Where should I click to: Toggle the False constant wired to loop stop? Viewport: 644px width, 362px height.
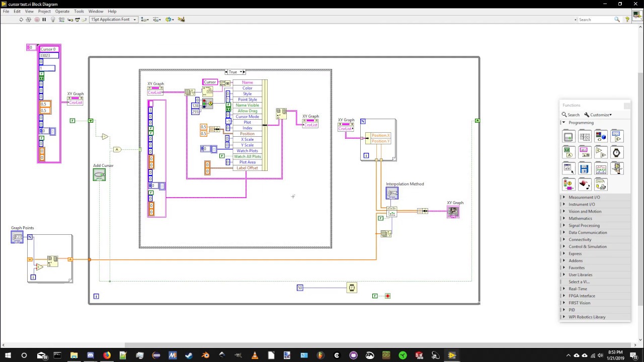[375, 296]
